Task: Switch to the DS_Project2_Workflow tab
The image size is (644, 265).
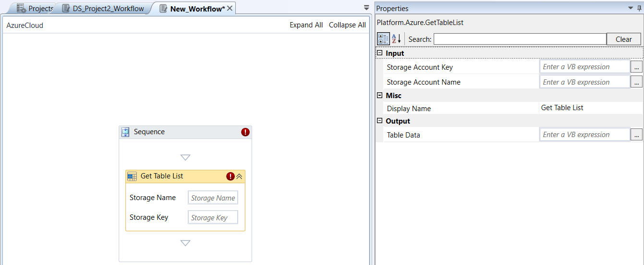Action: tap(103, 8)
